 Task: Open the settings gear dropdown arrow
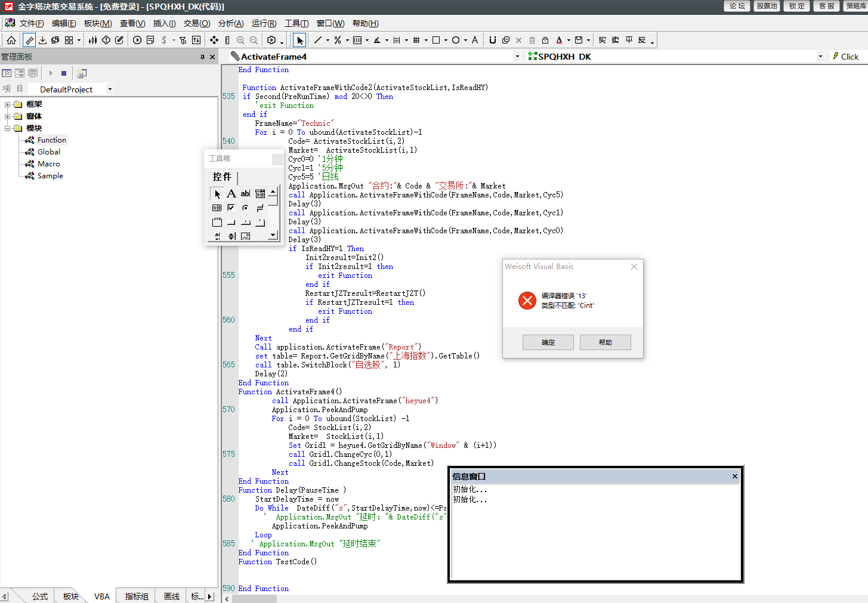(282, 42)
